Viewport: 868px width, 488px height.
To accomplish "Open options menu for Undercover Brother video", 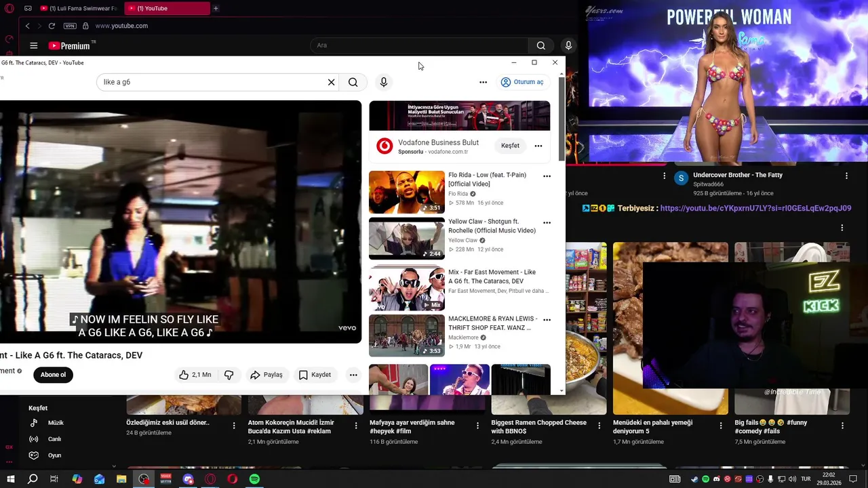I will coord(846,176).
